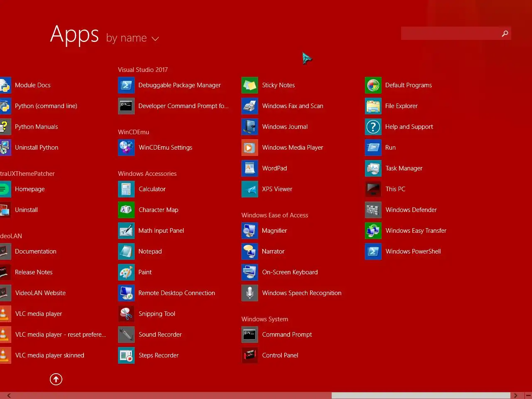Open WinCDEmu Settings icon

tap(126, 148)
